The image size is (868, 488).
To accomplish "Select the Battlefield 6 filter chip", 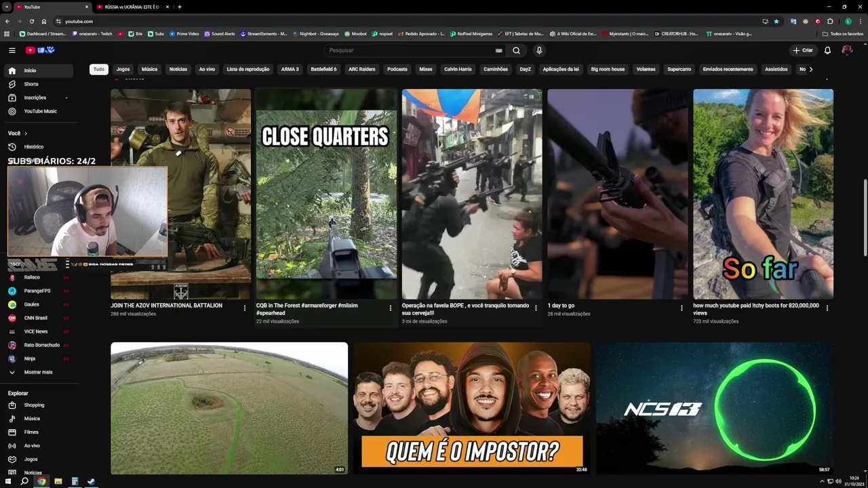I will [323, 69].
